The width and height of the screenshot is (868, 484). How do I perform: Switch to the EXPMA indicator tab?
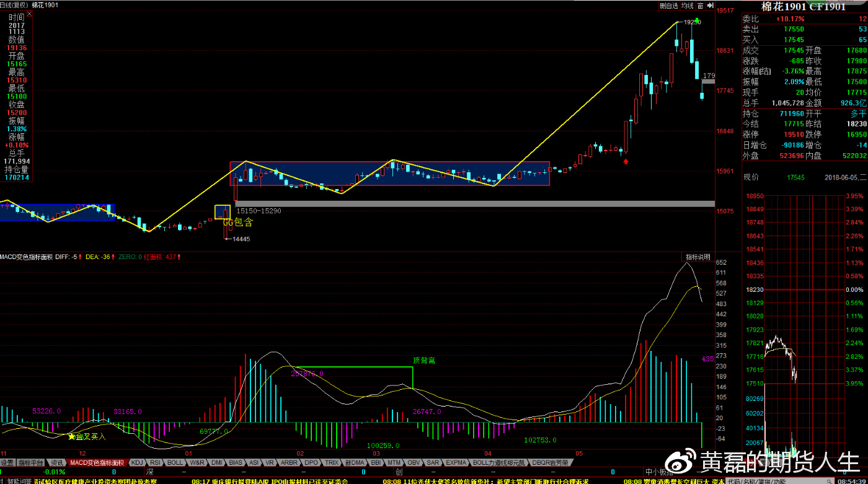tap(456, 463)
